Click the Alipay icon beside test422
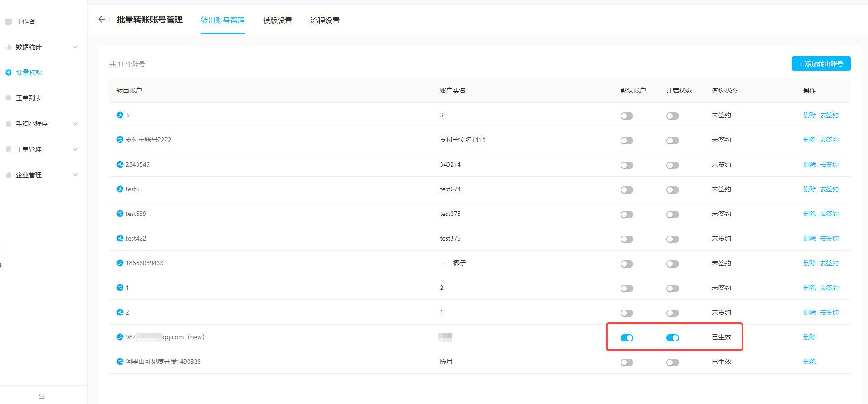 tap(120, 238)
